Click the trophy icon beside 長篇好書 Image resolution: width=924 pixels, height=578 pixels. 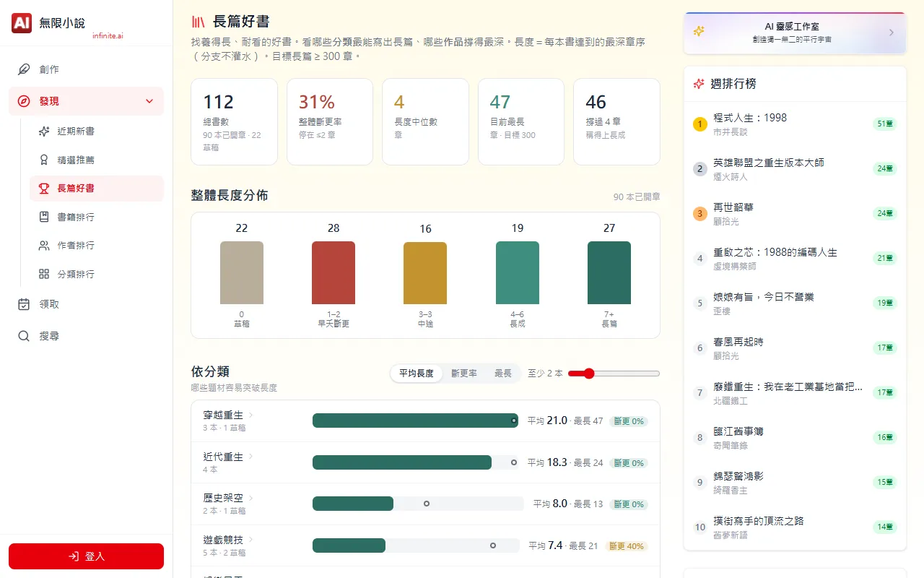(44, 189)
